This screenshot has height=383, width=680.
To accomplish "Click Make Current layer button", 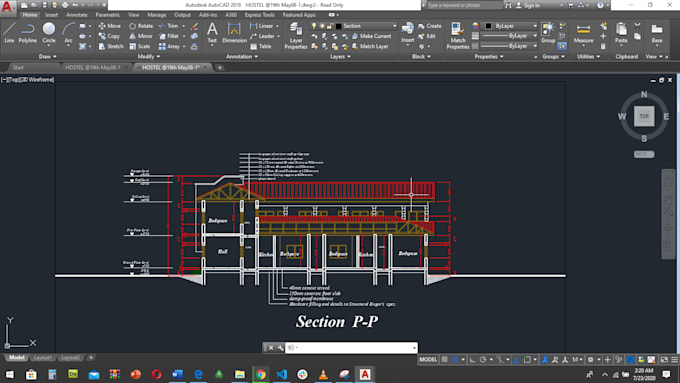I will pos(372,36).
